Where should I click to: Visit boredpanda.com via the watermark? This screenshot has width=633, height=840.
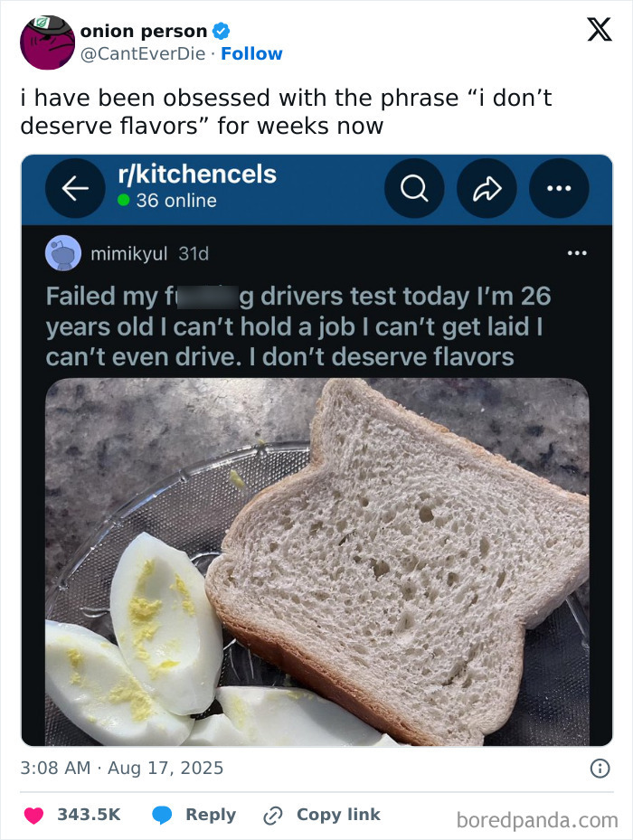pos(538,816)
